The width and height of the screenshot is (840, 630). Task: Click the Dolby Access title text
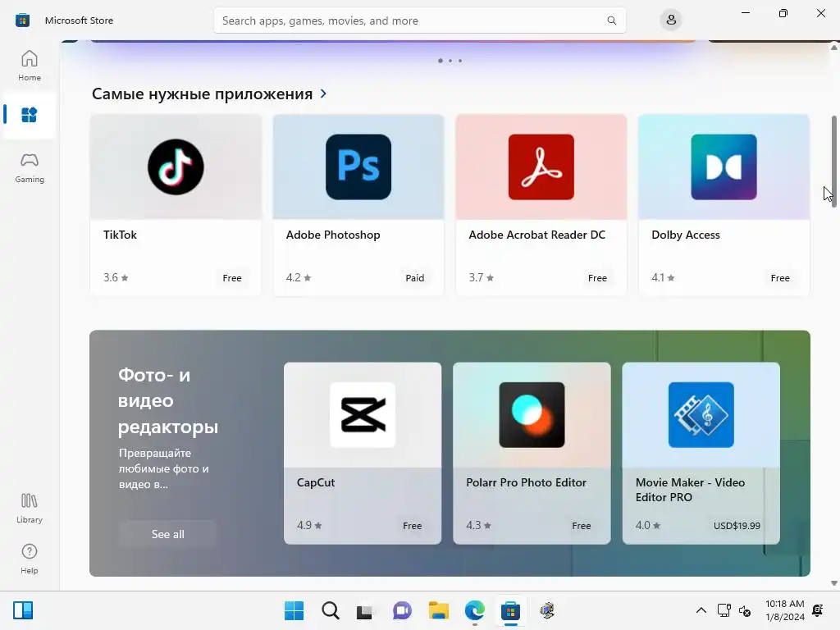pos(686,235)
